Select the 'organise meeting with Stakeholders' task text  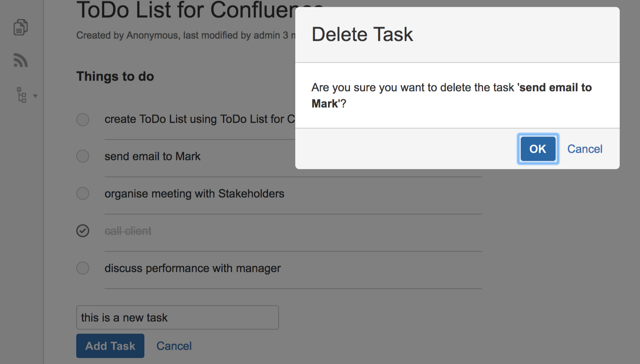[194, 194]
